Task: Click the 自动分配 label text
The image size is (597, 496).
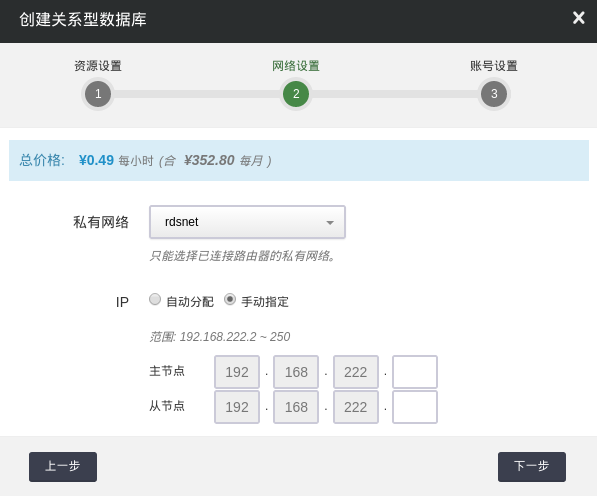Action: (190, 302)
